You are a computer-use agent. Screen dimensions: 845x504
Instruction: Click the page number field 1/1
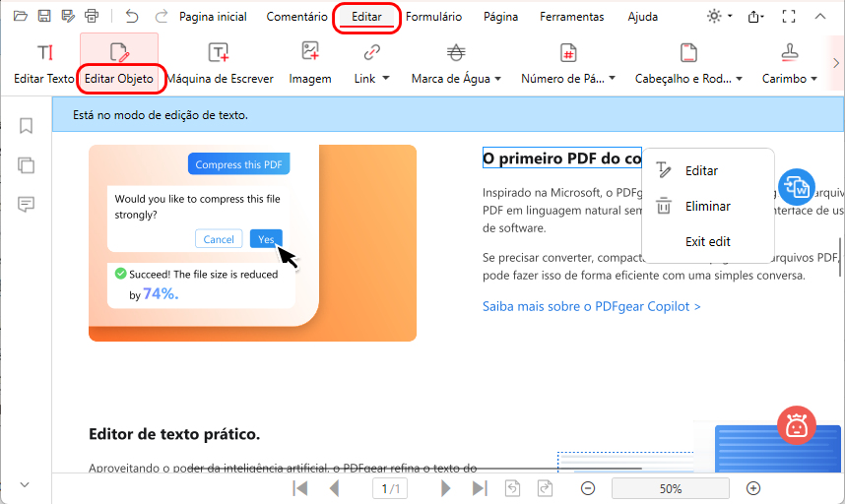coord(390,488)
